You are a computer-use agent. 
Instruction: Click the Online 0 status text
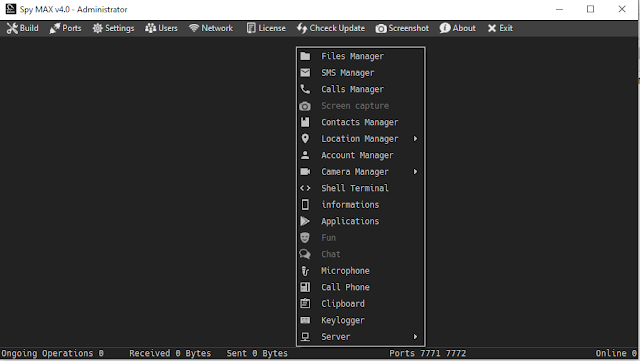pos(616,353)
